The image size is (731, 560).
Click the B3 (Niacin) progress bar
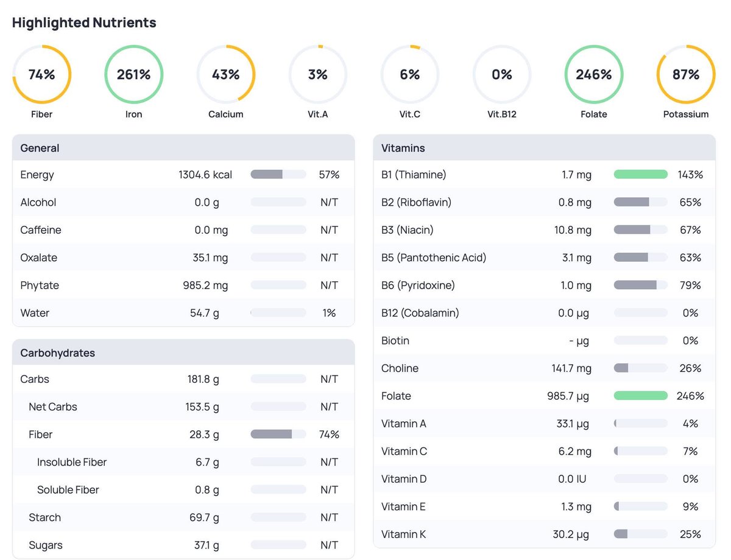click(x=641, y=230)
